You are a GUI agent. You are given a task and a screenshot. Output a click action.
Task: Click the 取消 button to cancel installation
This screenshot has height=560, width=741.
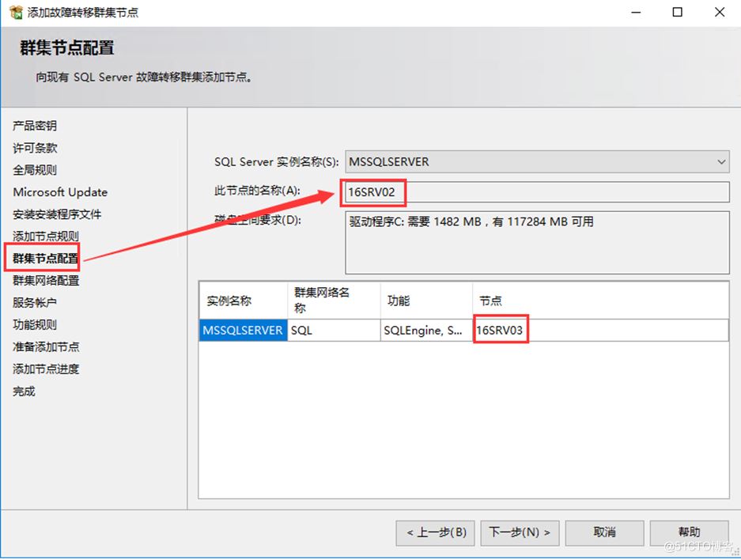click(604, 532)
